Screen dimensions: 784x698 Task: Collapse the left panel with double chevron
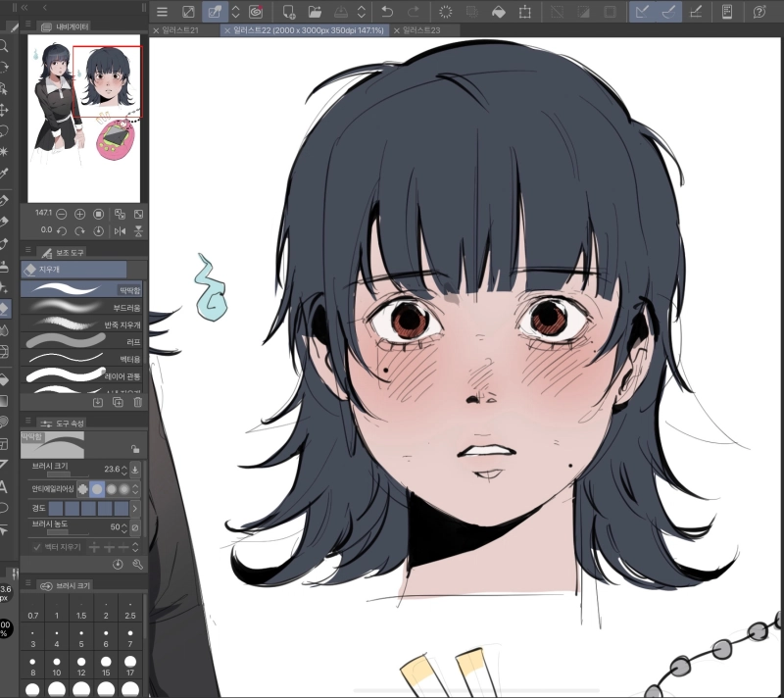point(24,7)
